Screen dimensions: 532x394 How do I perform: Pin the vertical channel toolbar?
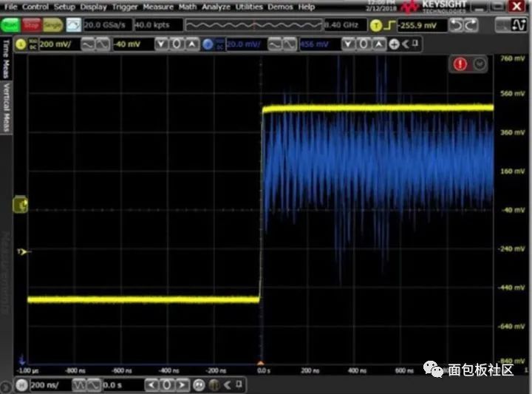(415, 44)
